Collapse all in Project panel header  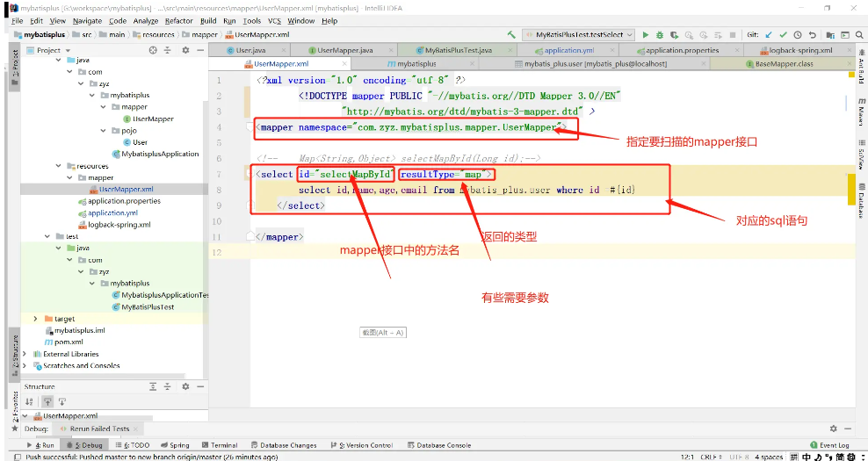[x=169, y=50]
